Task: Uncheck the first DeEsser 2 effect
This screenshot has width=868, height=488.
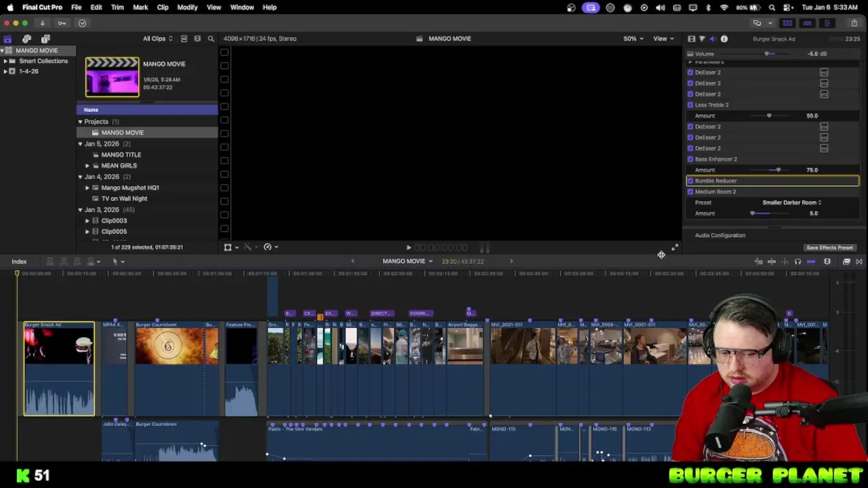Action: pos(690,73)
